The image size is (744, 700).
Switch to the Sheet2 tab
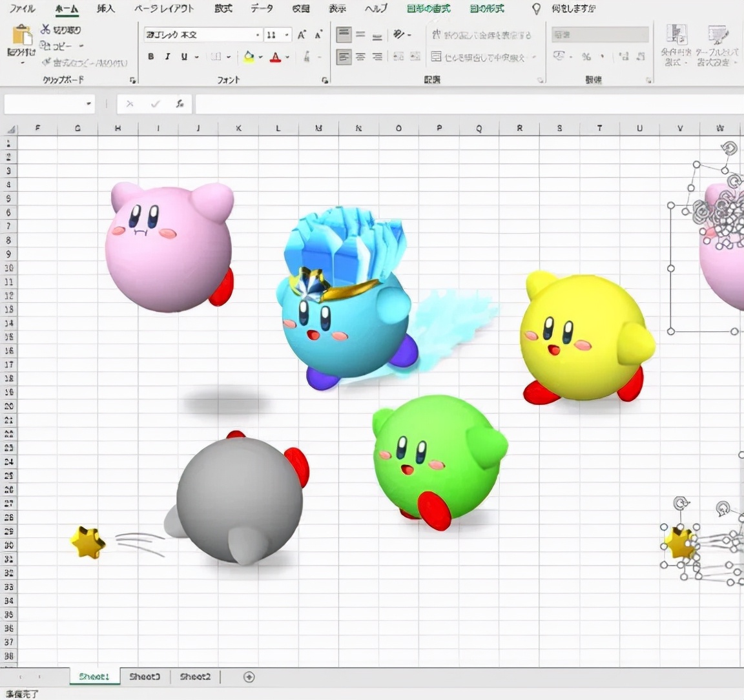[195, 677]
